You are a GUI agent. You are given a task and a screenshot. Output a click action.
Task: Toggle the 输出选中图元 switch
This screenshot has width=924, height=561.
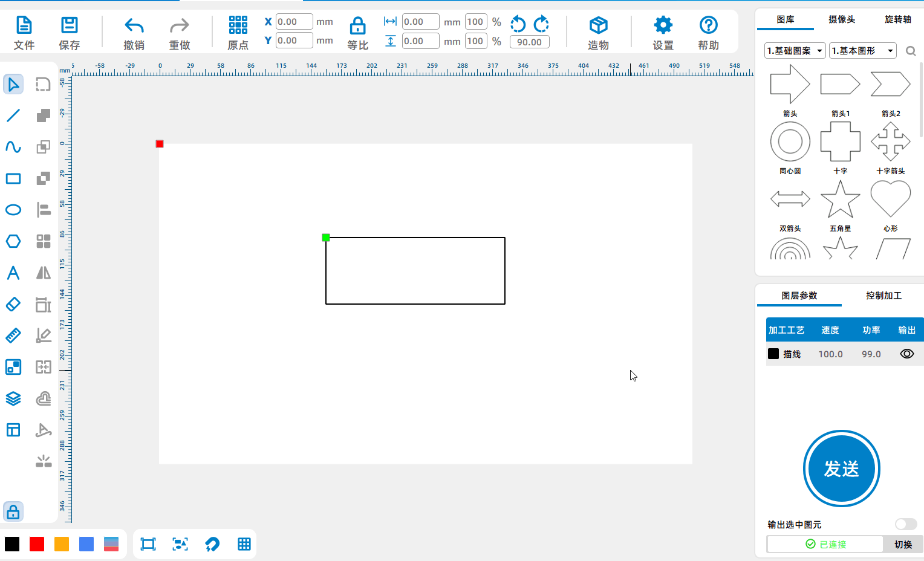click(x=906, y=524)
